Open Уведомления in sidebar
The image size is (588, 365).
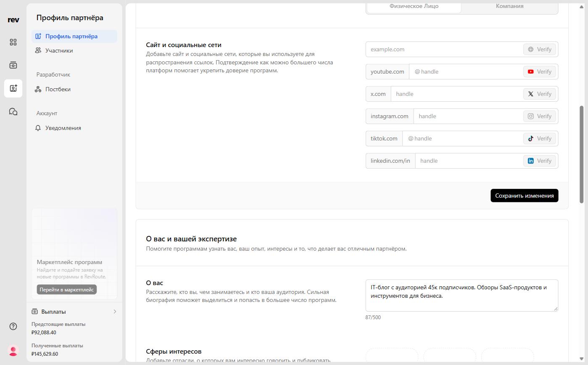74,128
